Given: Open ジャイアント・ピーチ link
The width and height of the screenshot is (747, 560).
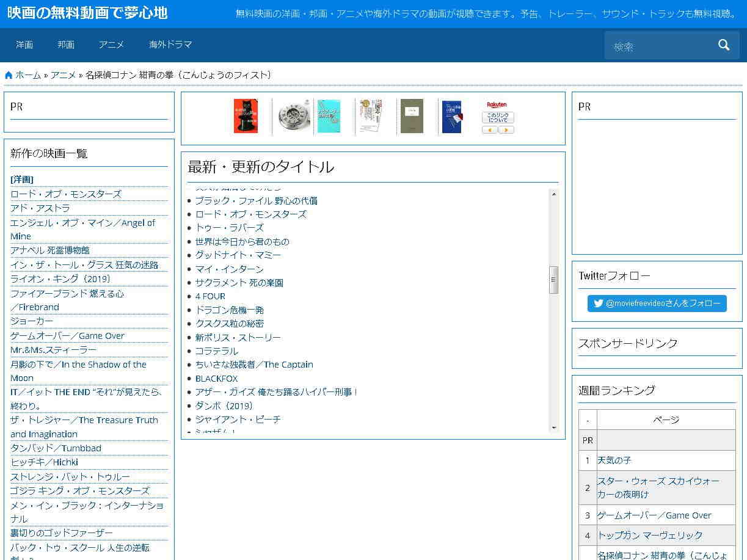Looking at the screenshot, I should [x=238, y=419].
